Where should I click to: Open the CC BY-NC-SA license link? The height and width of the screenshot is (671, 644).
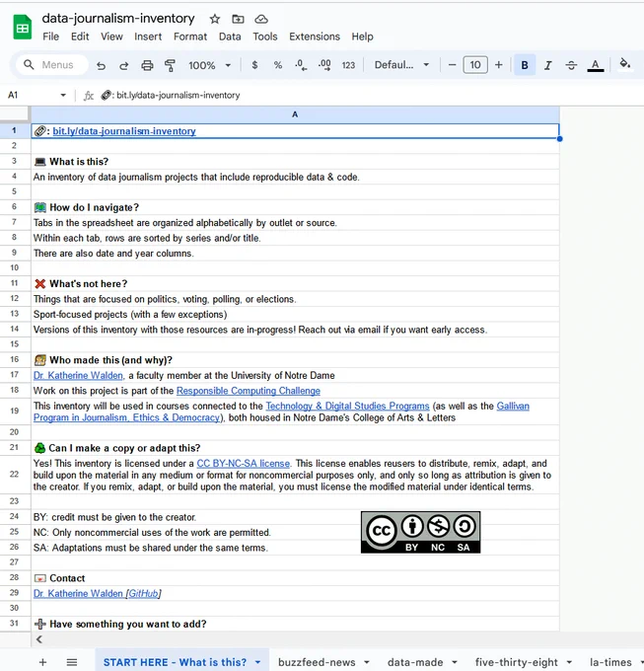click(244, 464)
